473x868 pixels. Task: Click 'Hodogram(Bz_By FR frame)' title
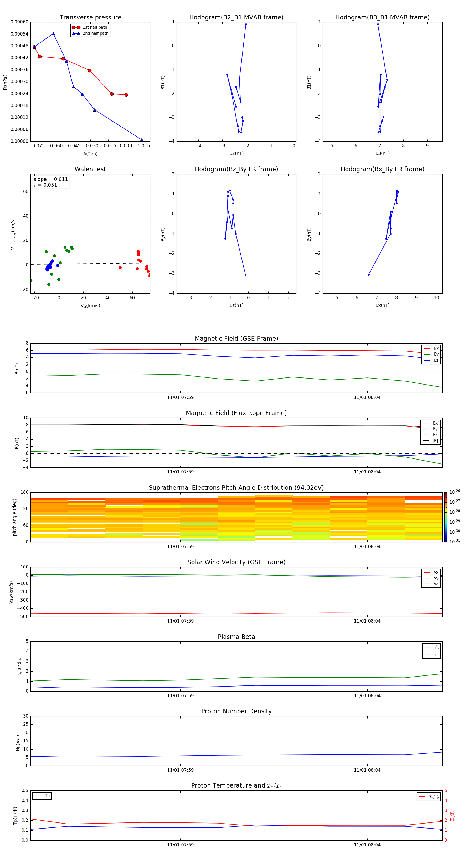(x=236, y=169)
